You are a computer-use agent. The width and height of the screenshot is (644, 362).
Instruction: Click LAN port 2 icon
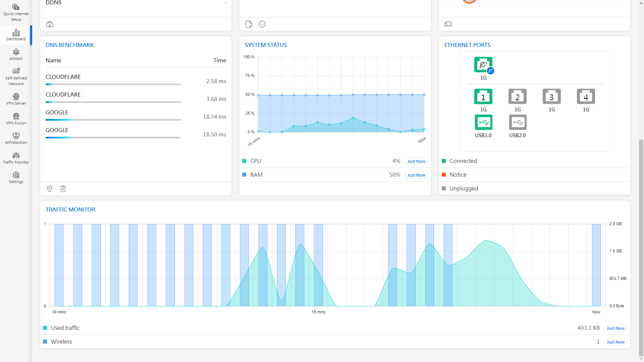tap(517, 97)
